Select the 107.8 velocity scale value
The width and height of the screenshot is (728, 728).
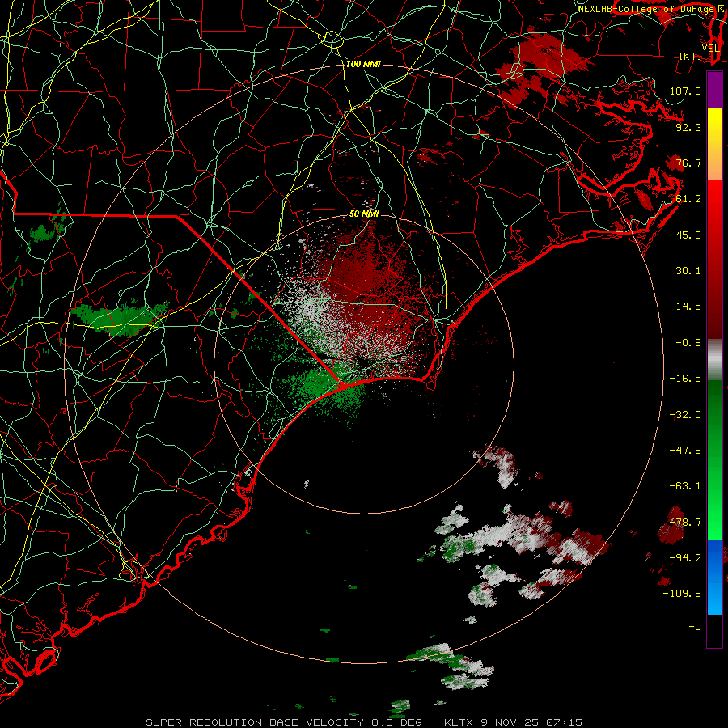685,91
